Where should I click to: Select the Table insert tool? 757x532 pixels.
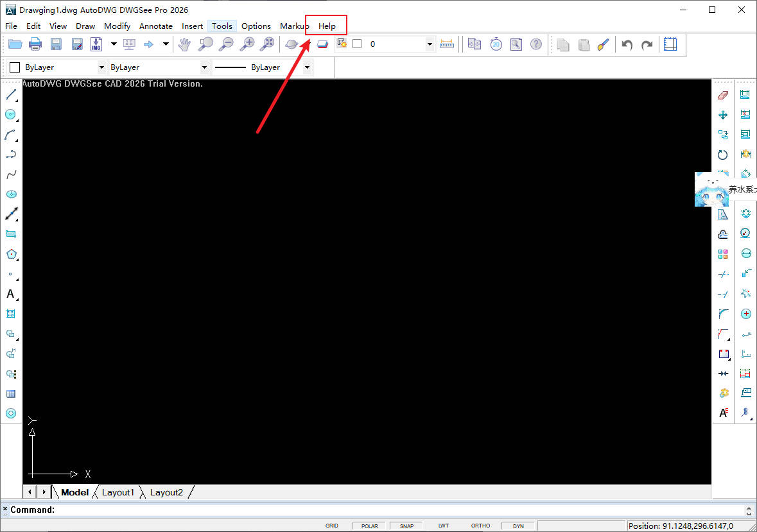click(x=11, y=394)
